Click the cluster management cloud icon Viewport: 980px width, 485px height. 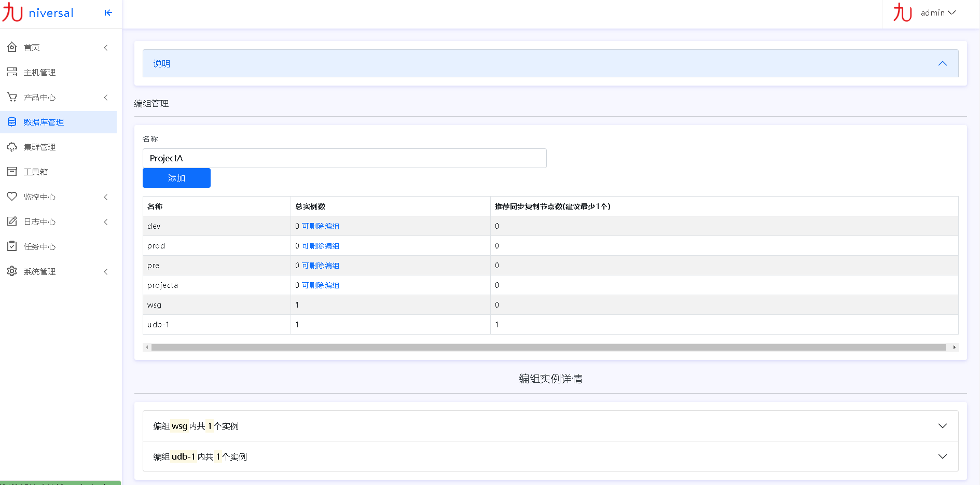point(12,147)
